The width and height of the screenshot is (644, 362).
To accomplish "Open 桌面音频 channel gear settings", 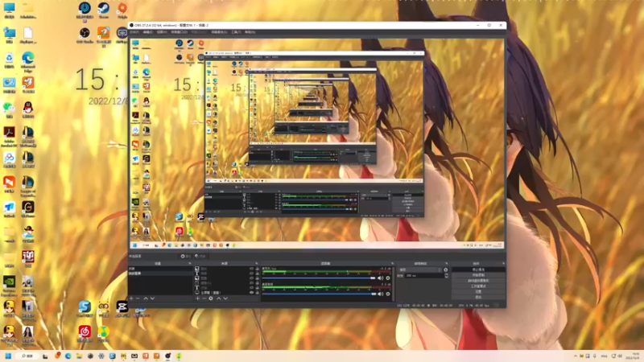I will [388, 294].
